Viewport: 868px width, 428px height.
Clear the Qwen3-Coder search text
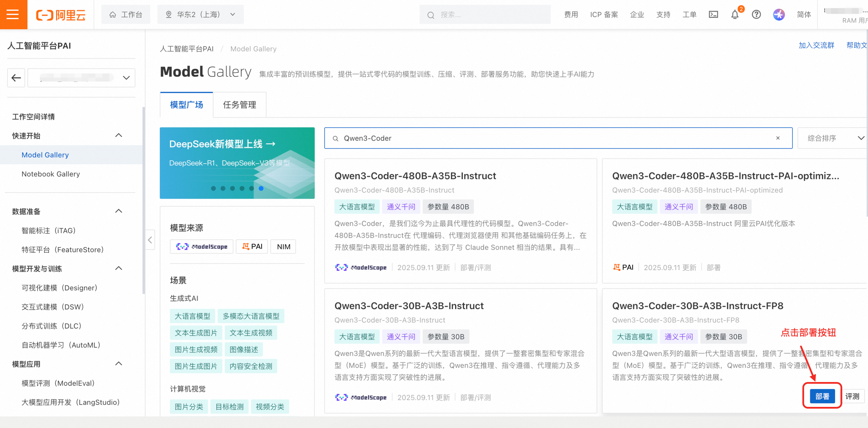(x=778, y=138)
